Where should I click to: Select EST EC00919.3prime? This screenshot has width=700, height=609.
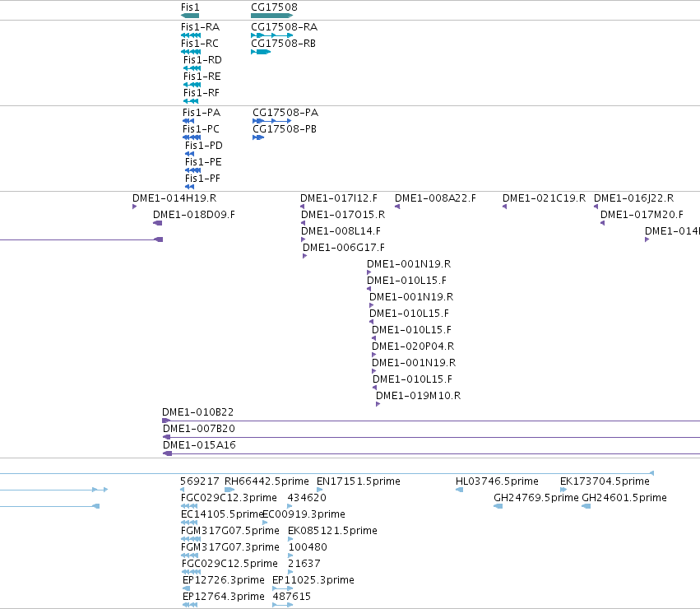304,514
